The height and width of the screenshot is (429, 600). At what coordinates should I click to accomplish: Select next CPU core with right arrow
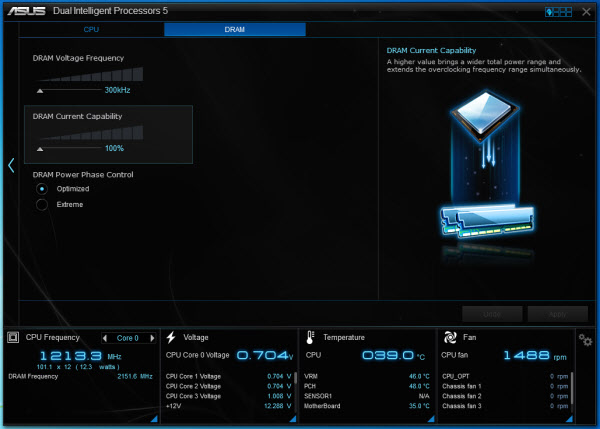(152, 338)
